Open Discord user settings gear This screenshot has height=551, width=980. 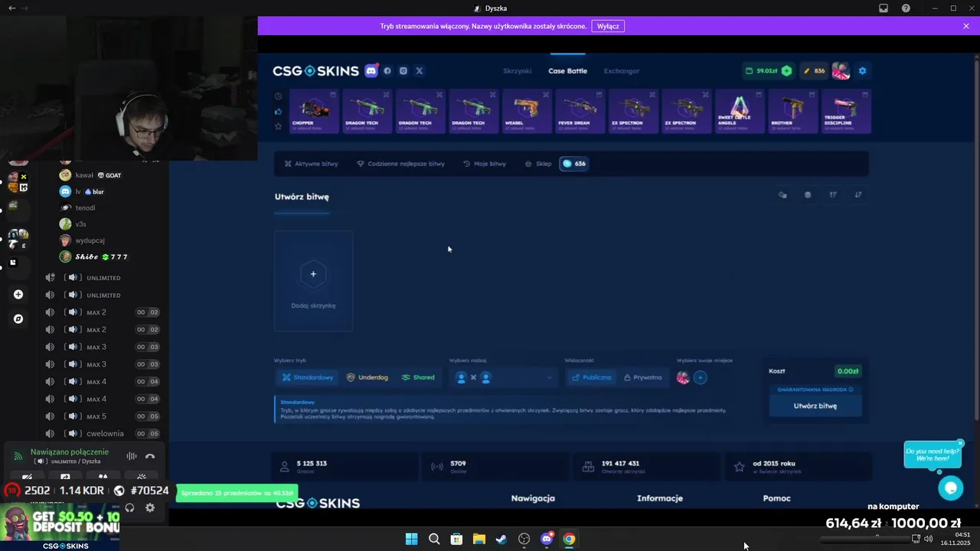[x=150, y=507]
